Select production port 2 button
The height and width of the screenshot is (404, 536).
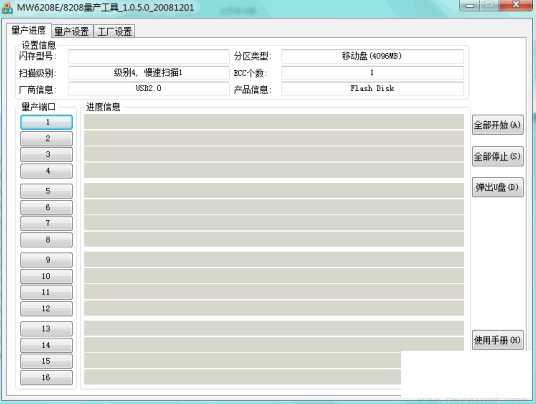46,138
